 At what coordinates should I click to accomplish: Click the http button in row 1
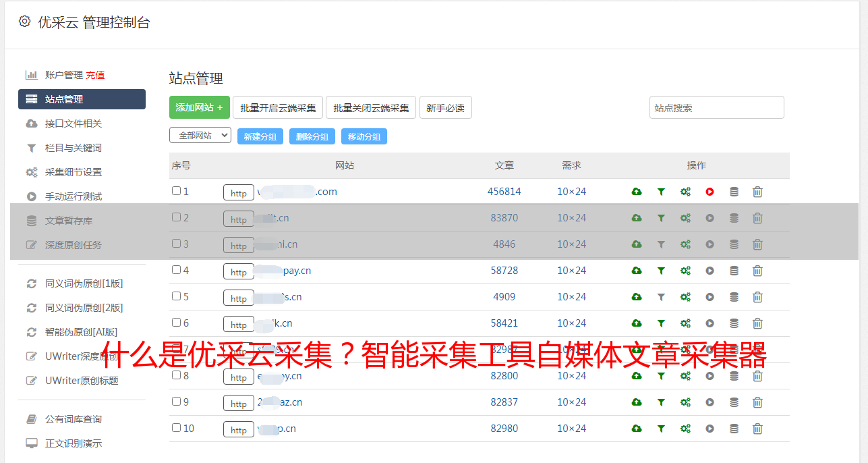click(239, 193)
